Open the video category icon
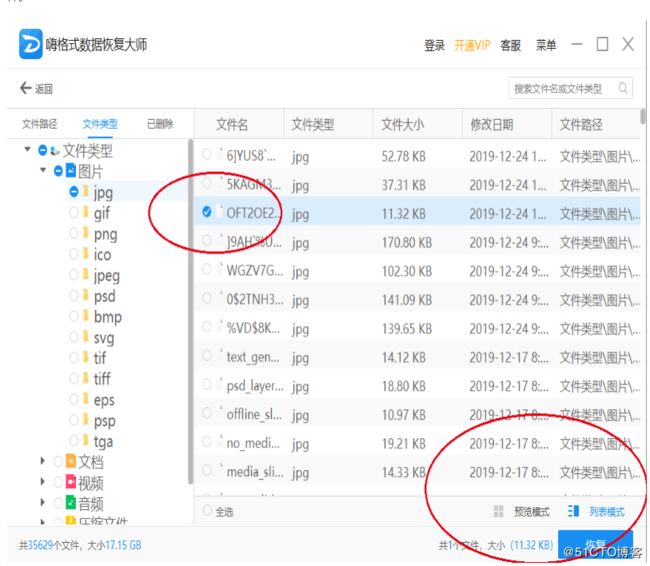The image size is (650, 566). pos(70,483)
